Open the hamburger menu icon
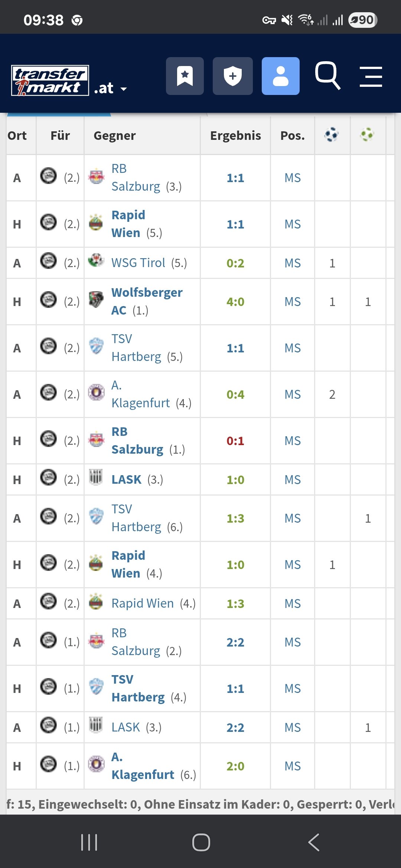Image resolution: width=401 pixels, height=868 pixels. [371, 77]
